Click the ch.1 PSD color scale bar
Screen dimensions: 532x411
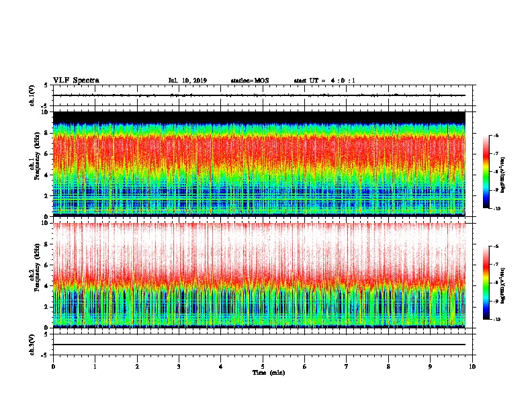(x=486, y=172)
